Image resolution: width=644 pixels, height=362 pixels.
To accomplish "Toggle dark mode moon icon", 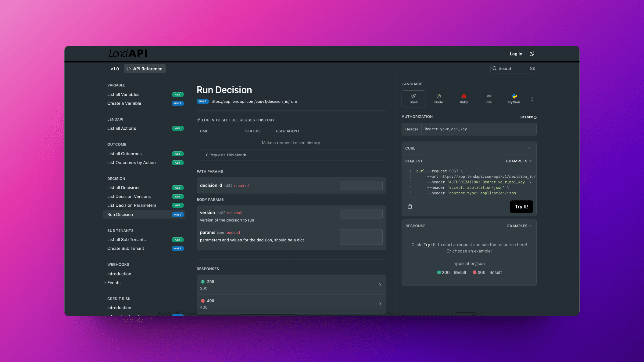I will [532, 54].
